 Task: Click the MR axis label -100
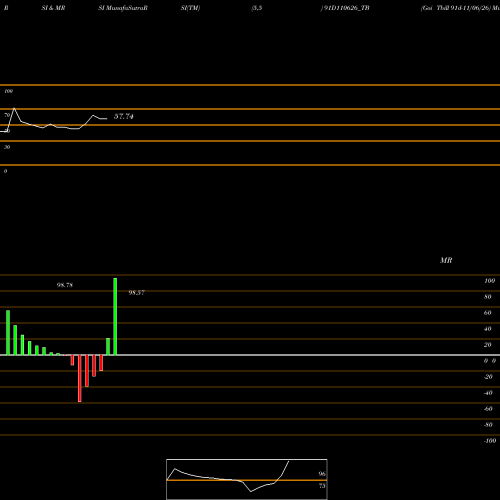click(490, 441)
